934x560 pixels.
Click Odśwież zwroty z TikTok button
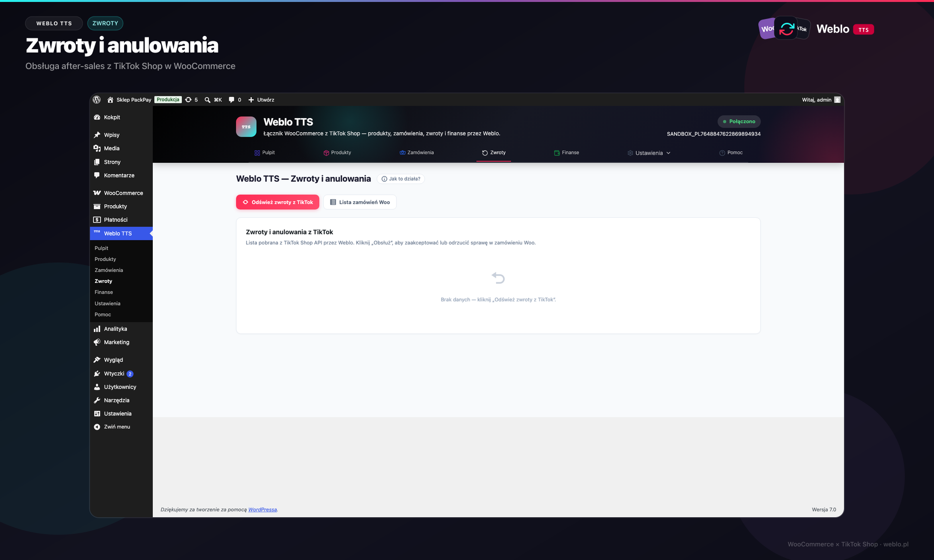pos(278,202)
